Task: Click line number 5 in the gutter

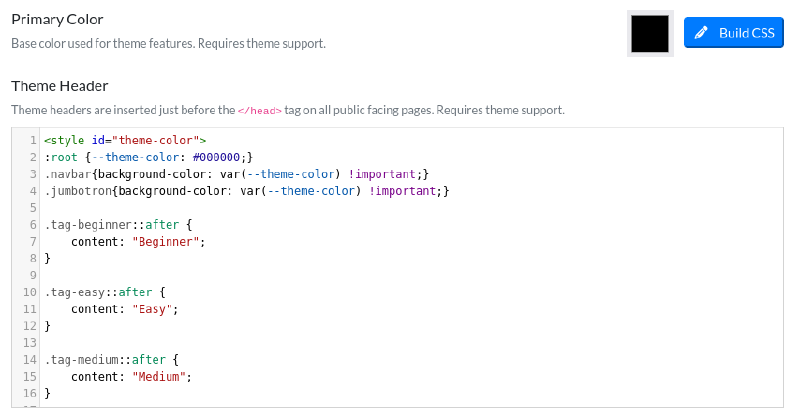Action: [33, 208]
